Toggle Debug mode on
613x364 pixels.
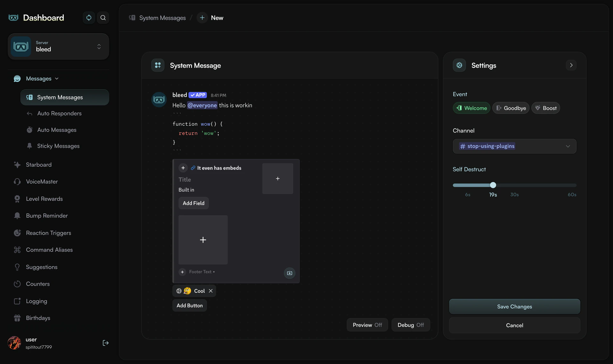point(411,325)
